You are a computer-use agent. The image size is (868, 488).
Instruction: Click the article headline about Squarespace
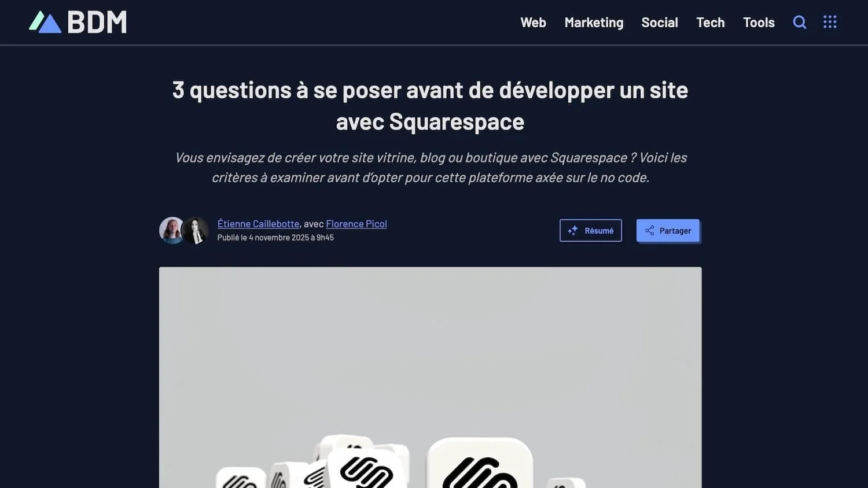point(430,106)
